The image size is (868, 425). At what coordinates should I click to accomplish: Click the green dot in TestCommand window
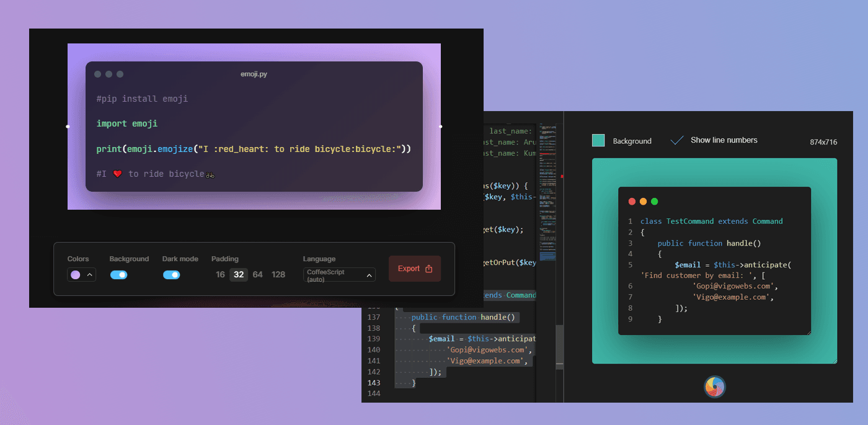tap(654, 202)
